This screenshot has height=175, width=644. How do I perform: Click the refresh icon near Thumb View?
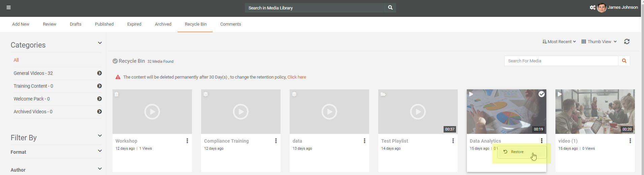(x=626, y=41)
